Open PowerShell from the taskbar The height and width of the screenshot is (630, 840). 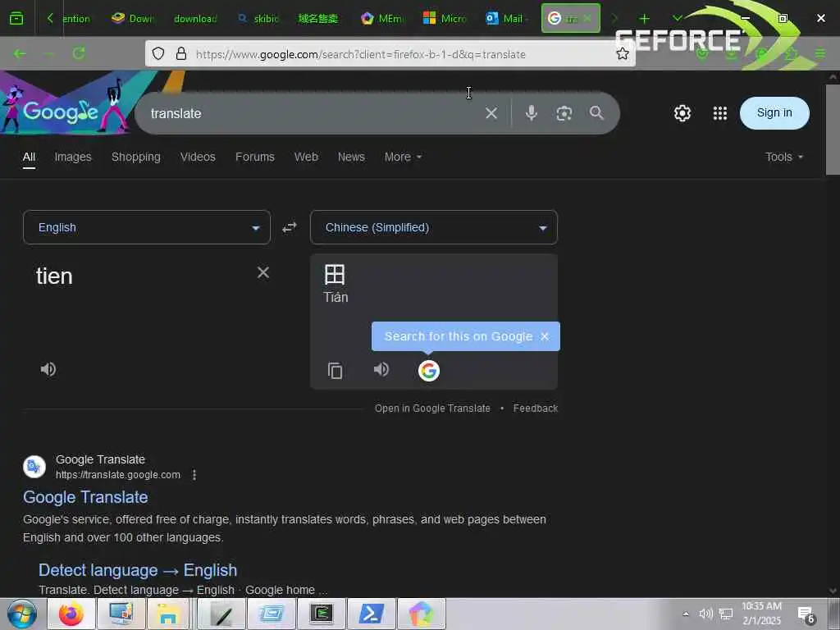pos(372,614)
